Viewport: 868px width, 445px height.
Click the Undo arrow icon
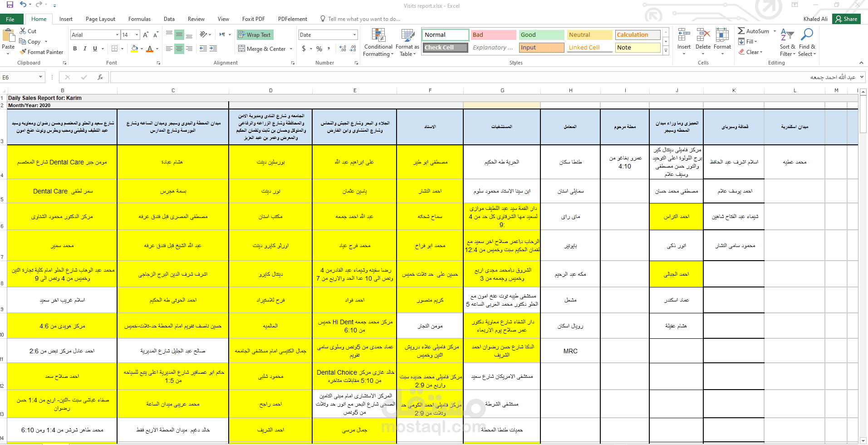click(x=23, y=5)
